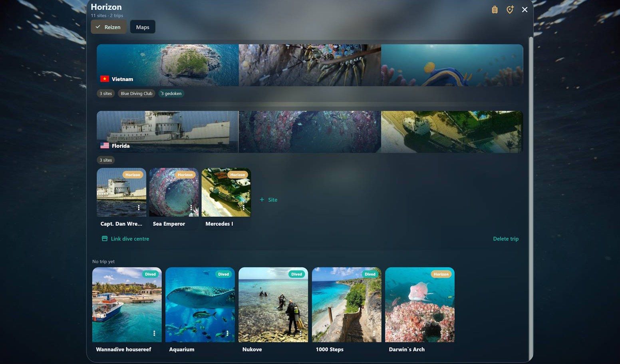
Task: Open the Aquarium whale shark photo
Action: tap(200, 306)
